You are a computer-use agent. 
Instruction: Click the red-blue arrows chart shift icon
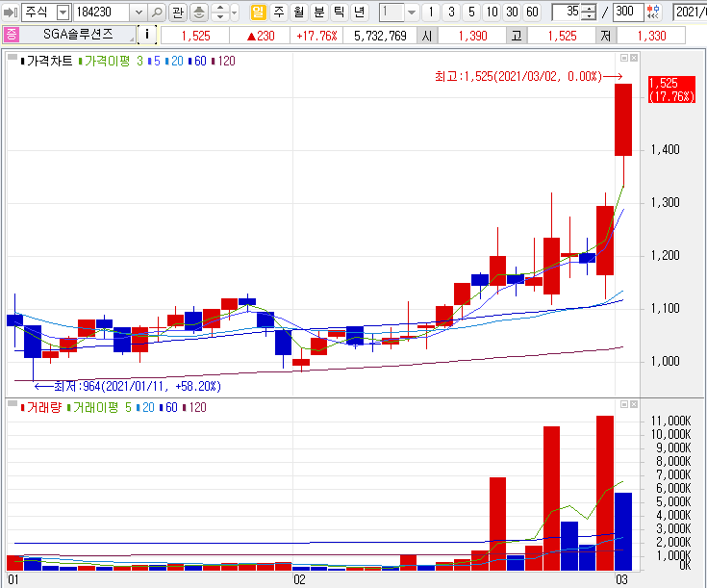(x=653, y=13)
